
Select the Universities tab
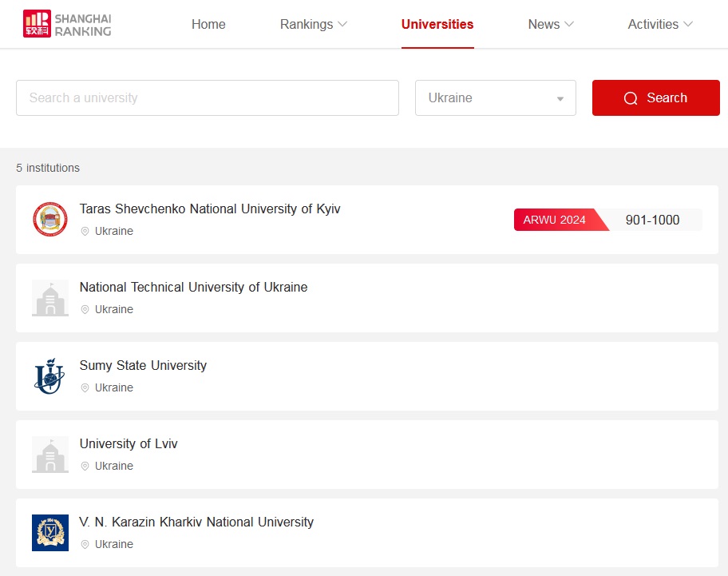coord(437,24)
